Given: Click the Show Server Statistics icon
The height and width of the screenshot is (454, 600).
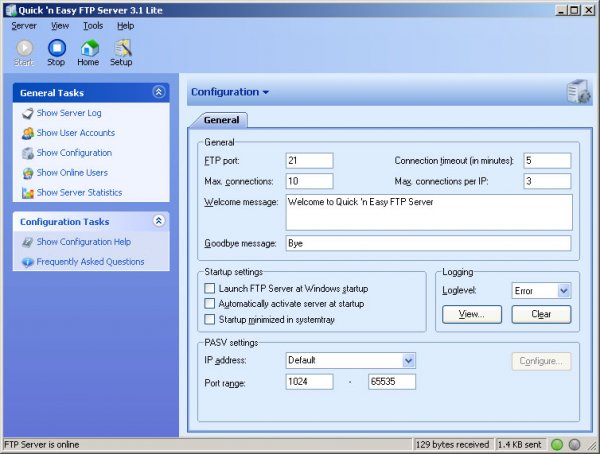Looking at the screenshot, I should [27, 193].
